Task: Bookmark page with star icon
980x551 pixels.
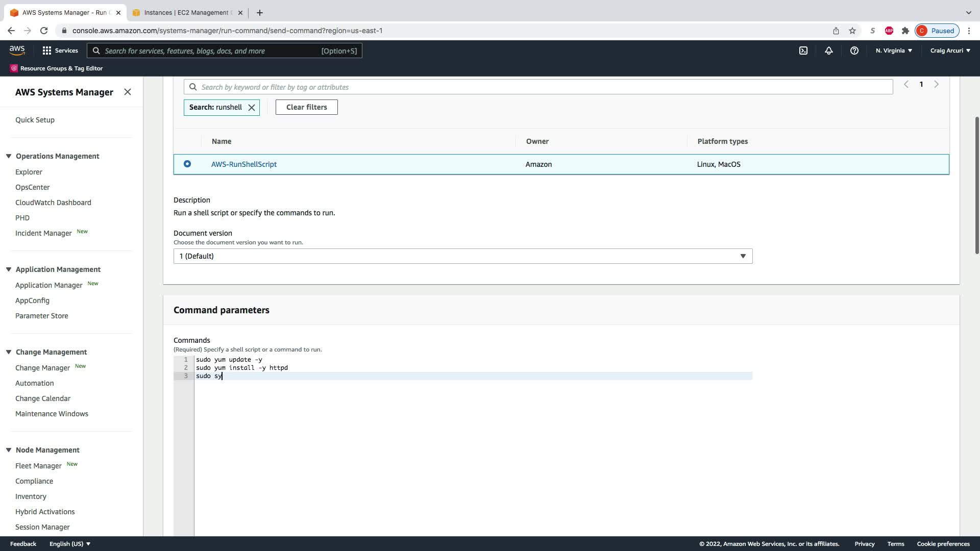Action: 852,31
